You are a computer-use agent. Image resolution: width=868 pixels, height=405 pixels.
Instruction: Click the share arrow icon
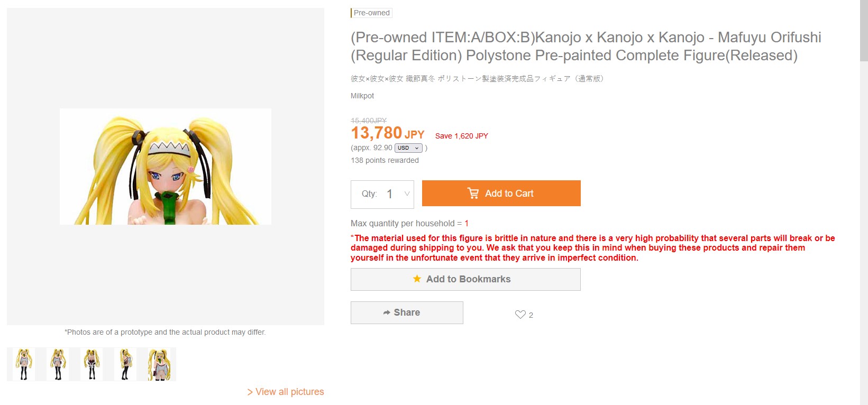[387, 312]
